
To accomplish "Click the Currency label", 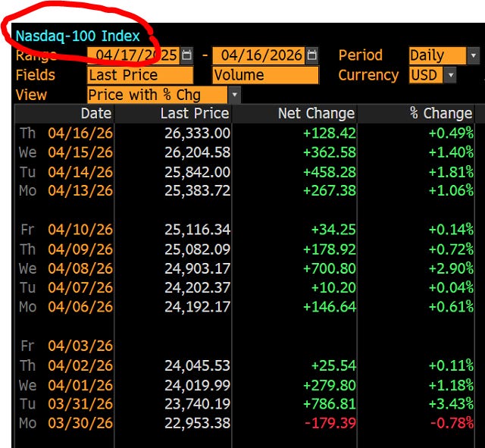I will tap(368, 76).
